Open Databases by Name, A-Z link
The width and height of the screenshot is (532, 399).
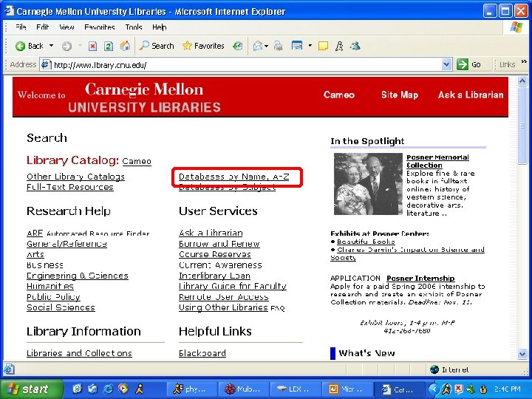point(233,177)
